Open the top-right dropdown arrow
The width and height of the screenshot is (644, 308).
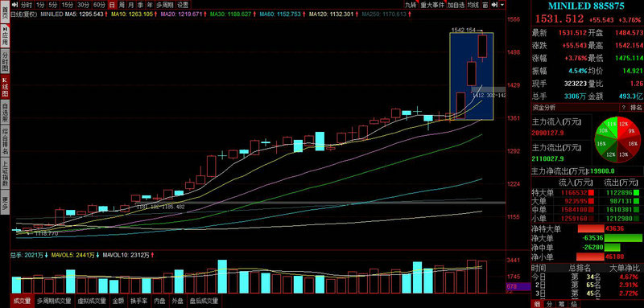tap(502, 5)
